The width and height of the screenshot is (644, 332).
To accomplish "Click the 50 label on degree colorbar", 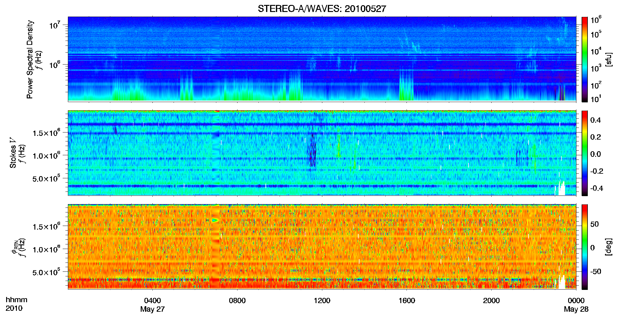I will click(595, 224).
